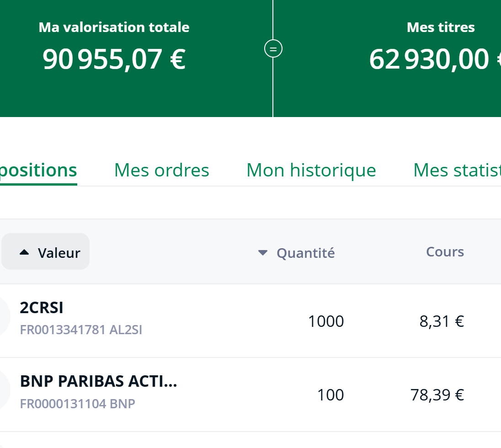
Task: Click the 90 955,07 € total valuation
Action: click(x=114, y=59)
